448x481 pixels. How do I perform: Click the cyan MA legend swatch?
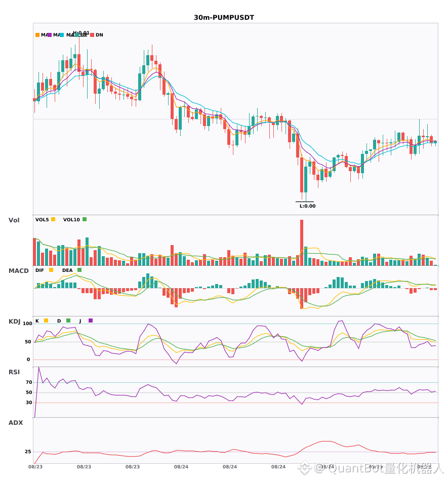pyautogui.click(x=62, y=35)
